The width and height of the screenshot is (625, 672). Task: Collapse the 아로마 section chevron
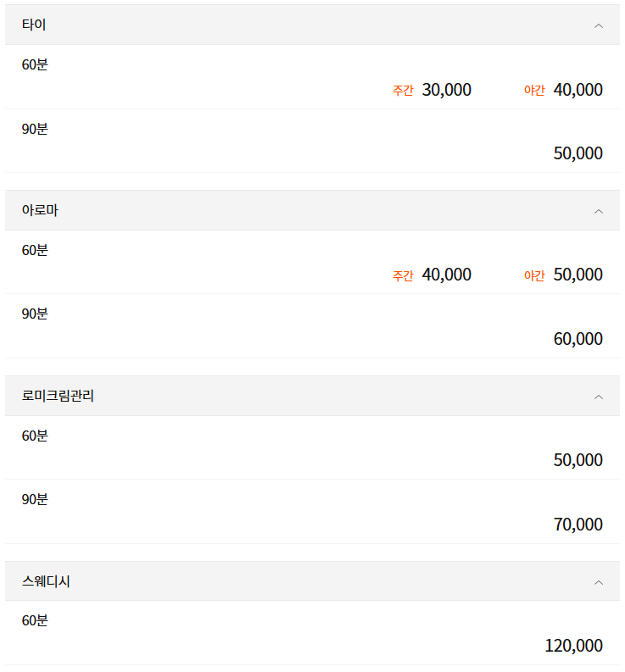599,211
